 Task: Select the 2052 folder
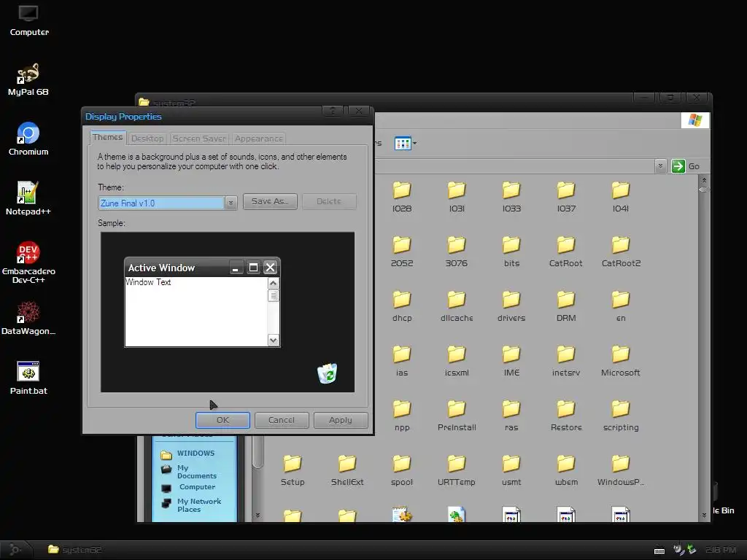click(x=402, y=252)
